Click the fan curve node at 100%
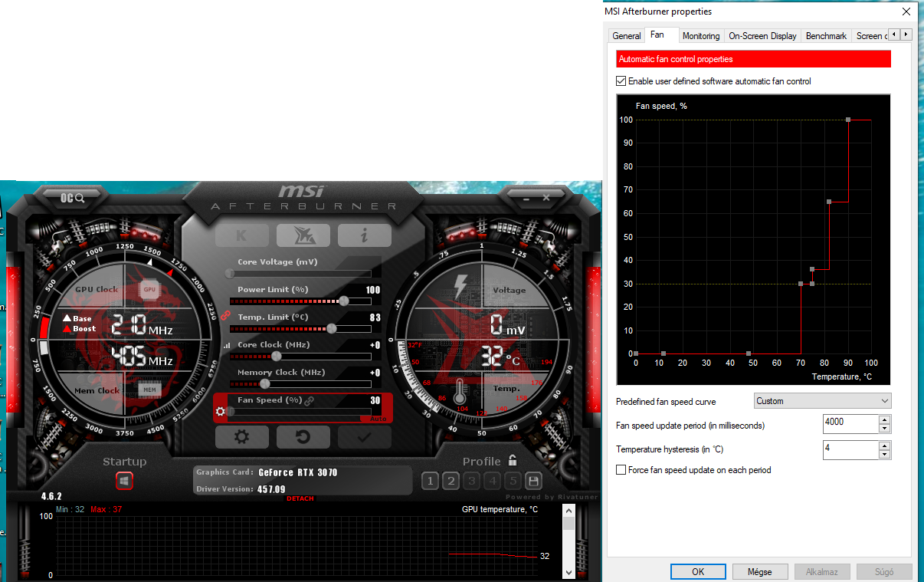 [848, 120]
